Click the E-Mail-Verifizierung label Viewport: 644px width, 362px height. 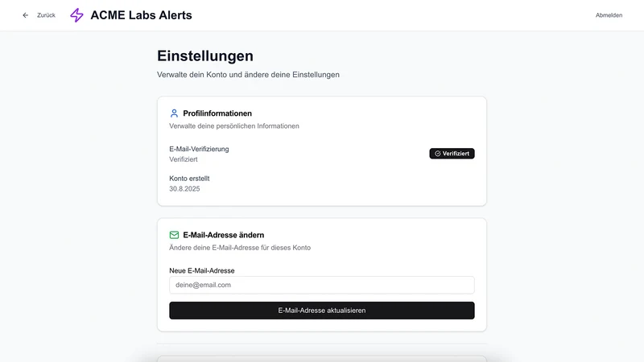click(199, 149)
